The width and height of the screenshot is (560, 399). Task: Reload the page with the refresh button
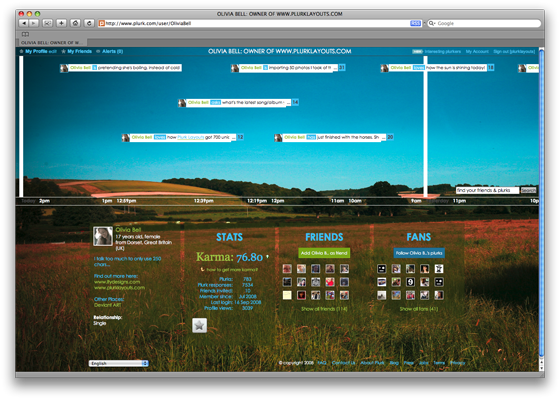(x=89, y=23)
